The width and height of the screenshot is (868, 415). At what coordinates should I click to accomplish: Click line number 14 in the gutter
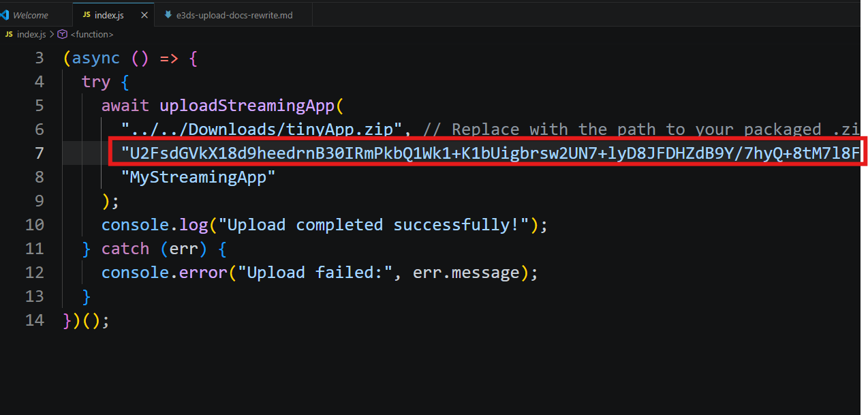coord(35,320)
